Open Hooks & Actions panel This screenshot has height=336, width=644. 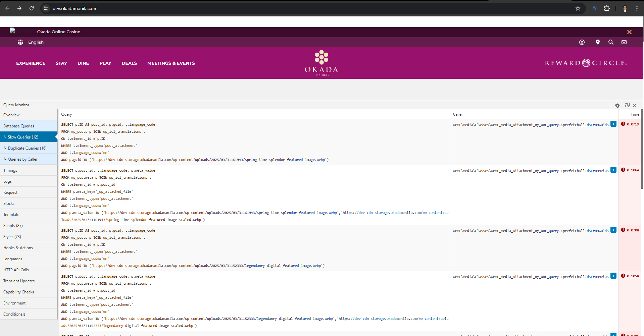pyautogui.click(x=29, y=247)
